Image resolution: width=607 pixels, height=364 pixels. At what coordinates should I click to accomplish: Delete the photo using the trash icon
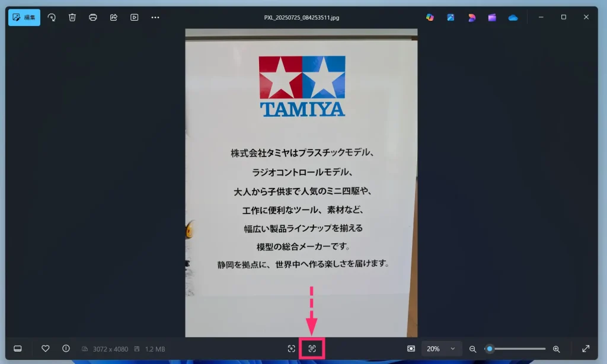[72, 17]
